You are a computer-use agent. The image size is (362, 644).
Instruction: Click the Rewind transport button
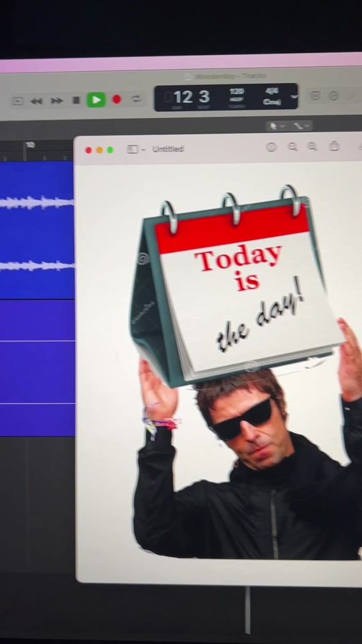pos(36,101)
